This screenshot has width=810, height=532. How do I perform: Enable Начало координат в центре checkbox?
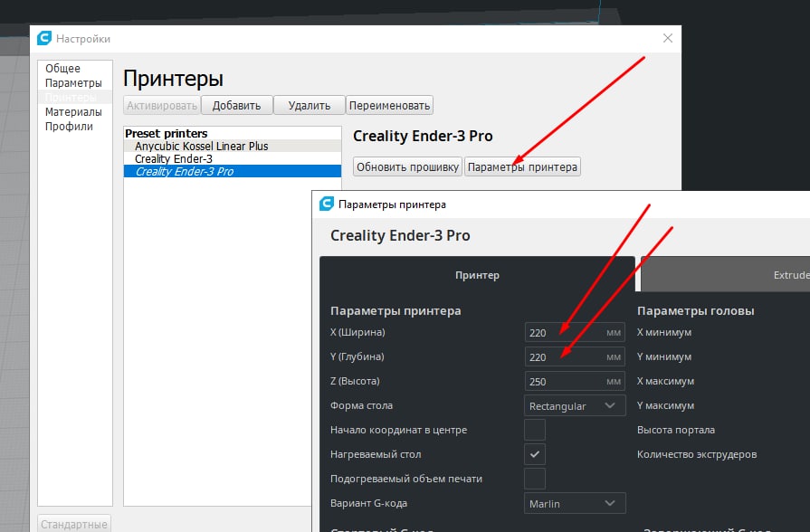(x=535, y=430)
